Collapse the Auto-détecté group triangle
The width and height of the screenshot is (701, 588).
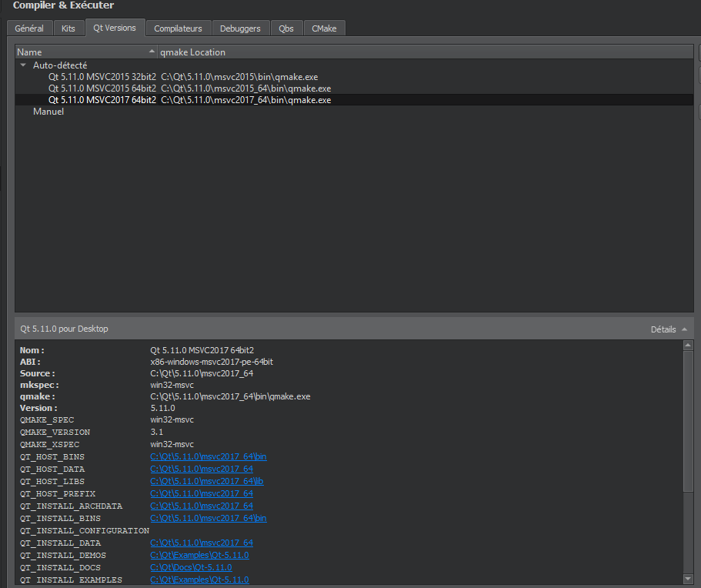[x=23, y=65]
